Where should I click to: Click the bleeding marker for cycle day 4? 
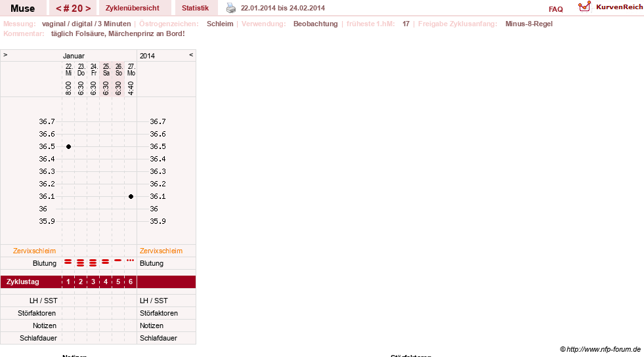pos(106,262)
